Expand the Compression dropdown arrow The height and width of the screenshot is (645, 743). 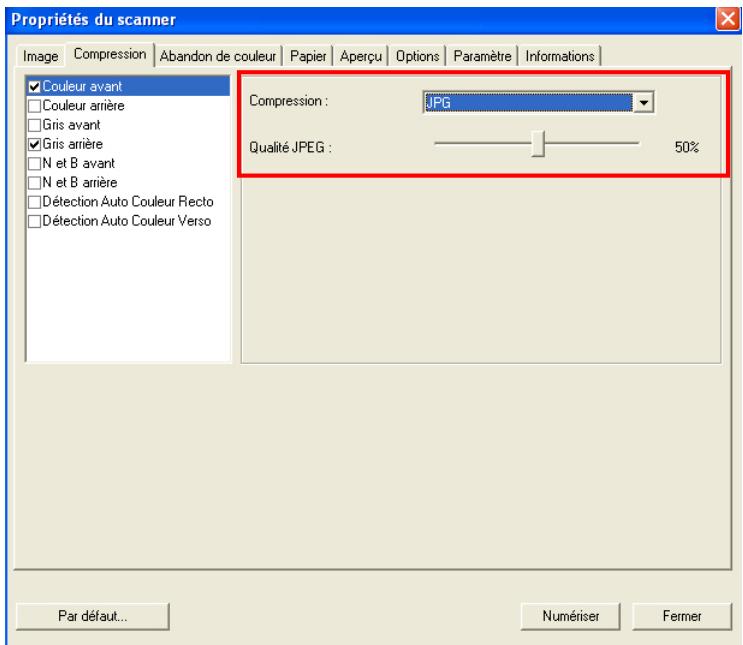pos(644,101)
